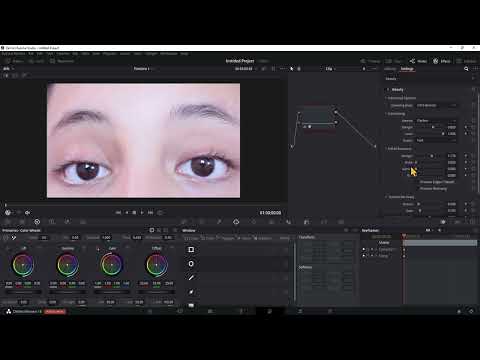Open the viewer zoom percentage dropdown
This screenshot has height=360, width=480.
pyautogui.click(x=8, y=69)
